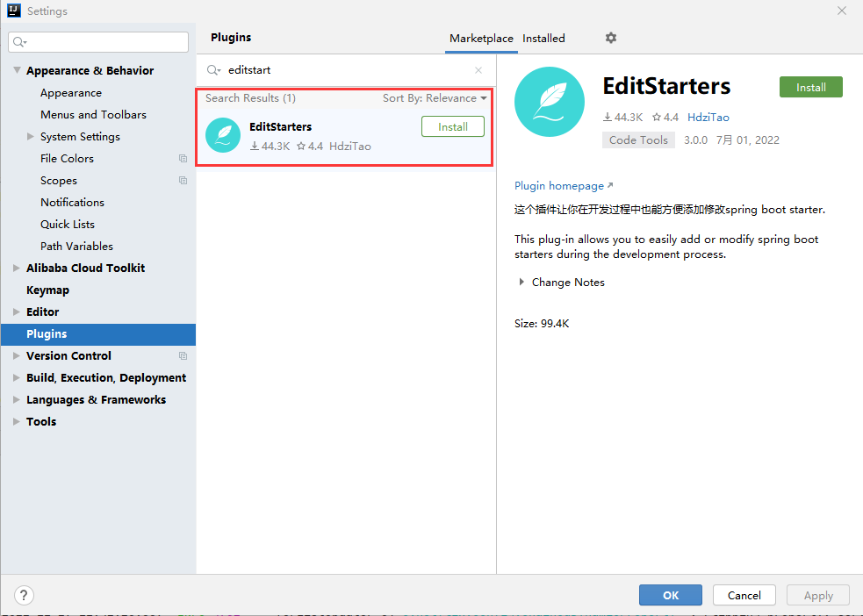Confirm settings with the OK button

pyautogui.click(x=671, y=595)
